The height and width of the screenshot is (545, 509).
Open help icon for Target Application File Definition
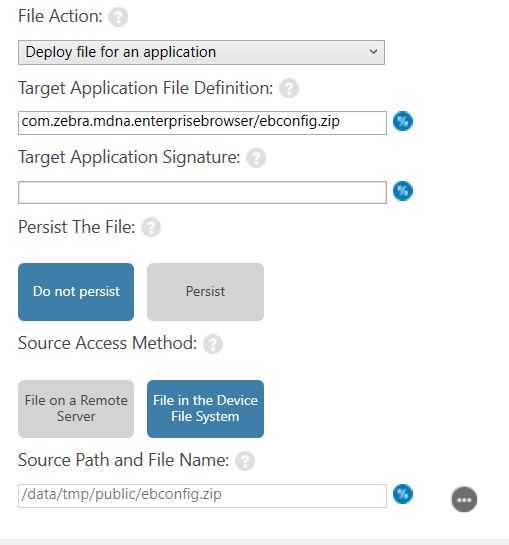coord(289,88)
